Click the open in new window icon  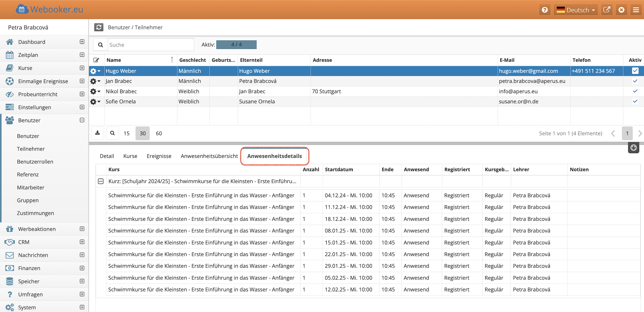[607, 10]
